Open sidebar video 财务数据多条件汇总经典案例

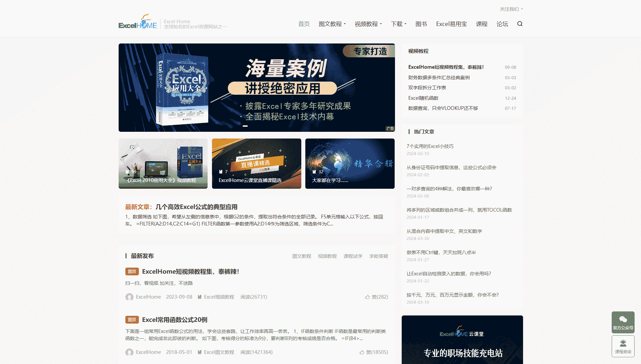point(439,78)
